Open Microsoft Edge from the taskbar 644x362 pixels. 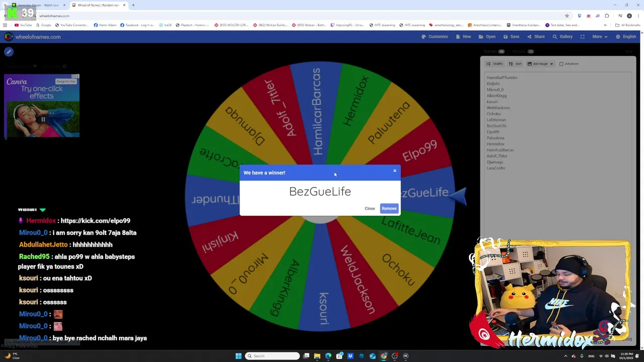point(328,356)
